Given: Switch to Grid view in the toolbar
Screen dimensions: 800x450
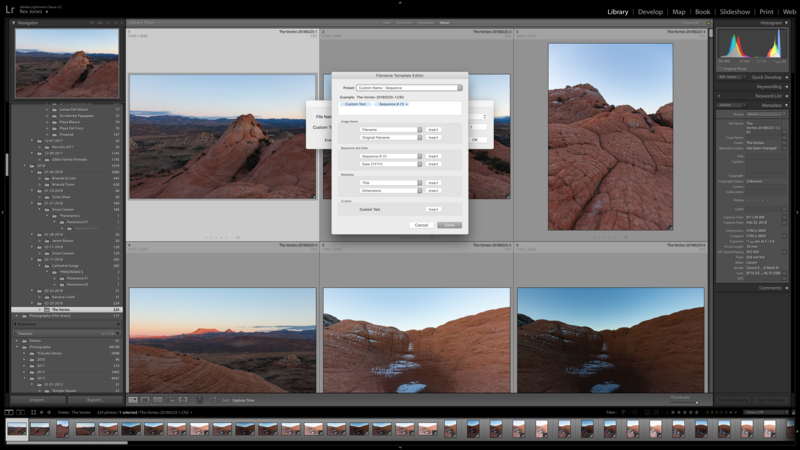Looking at the screenshot, I should (133, 400).
